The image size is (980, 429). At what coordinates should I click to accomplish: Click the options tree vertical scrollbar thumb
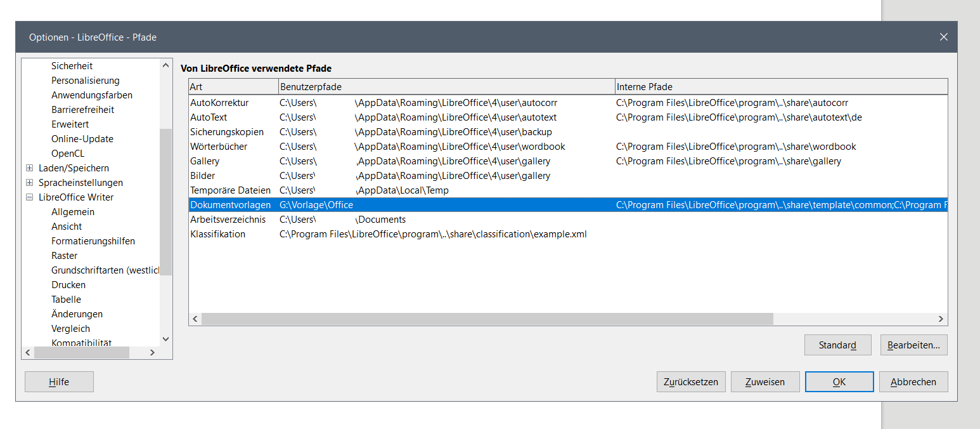(166, 202)
